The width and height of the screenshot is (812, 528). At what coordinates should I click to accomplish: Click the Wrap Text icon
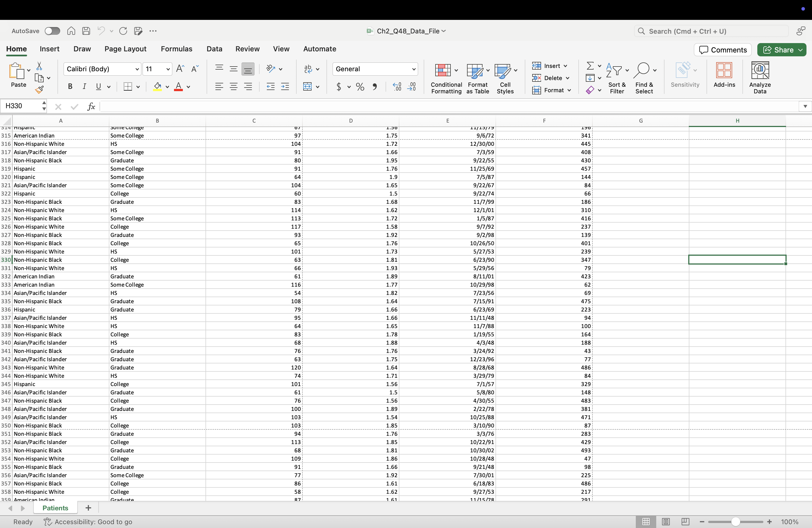coord(308,69)
